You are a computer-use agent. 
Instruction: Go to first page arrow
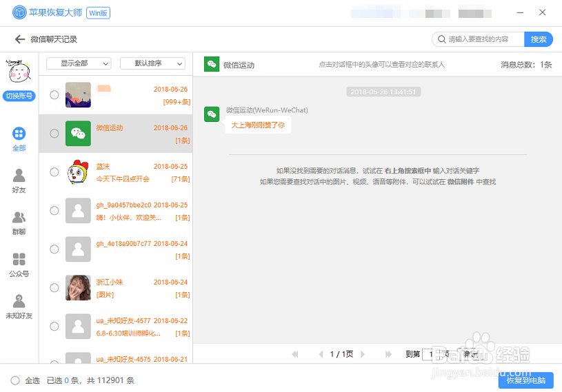point(295,354)
